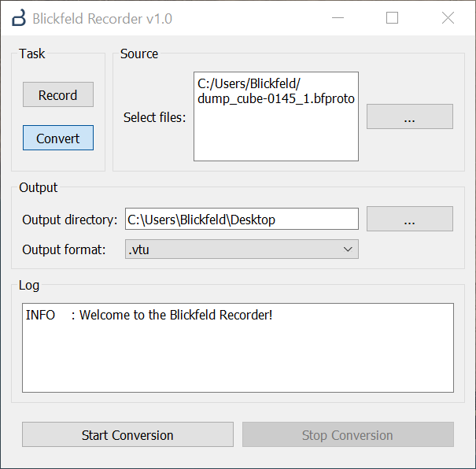The height and width of the screenshot is (469, 476).
Task: Switch to the Record task
Action: 58,95
